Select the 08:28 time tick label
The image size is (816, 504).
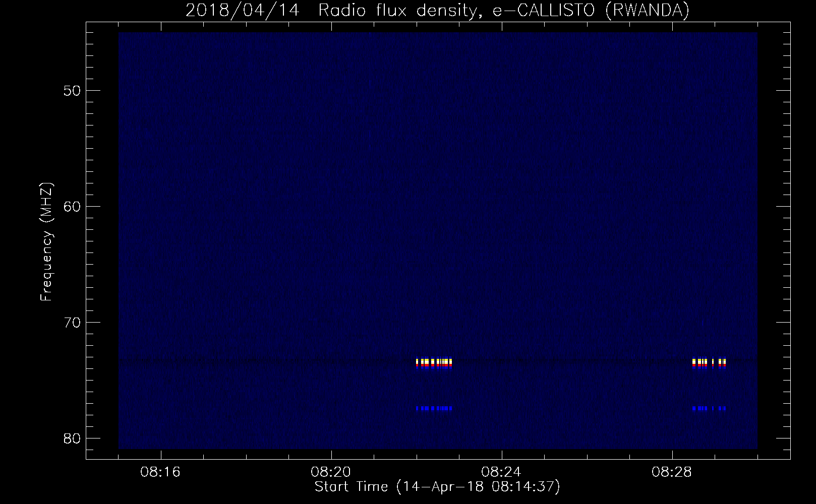point(672,472)
